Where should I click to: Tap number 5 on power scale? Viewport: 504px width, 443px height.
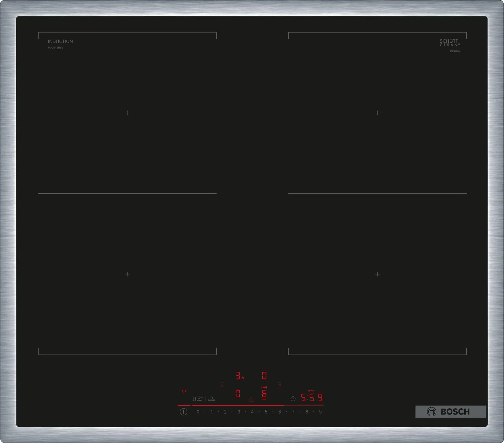tap(266, 412)
